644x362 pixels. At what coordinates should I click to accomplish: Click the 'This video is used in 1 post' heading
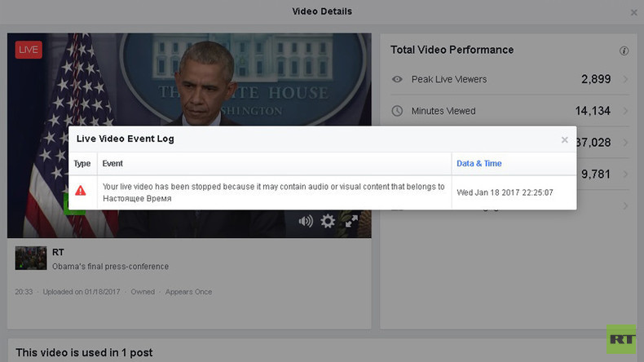pyautogui.click(x=84, y=352)
